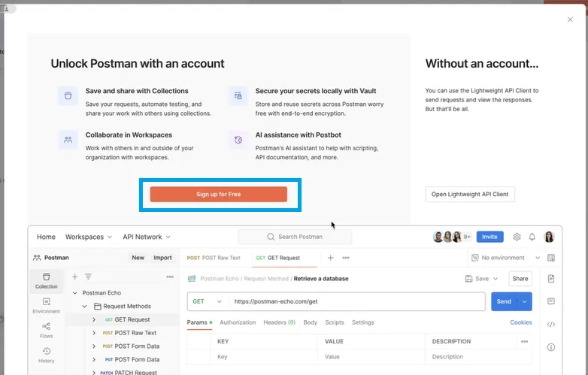The image size is (588, 375).
Task: Open the collections panel ellipsis options
Action: pyautogui.click(x=170, y=277)
